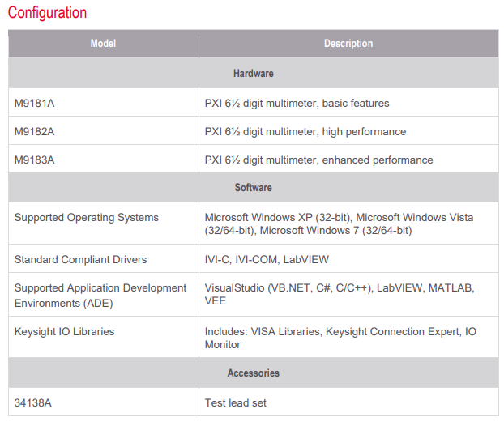This screenshot has width=504, height=430.
Task: Click the high performance multimeter description
Action: (x=305, y=132)
